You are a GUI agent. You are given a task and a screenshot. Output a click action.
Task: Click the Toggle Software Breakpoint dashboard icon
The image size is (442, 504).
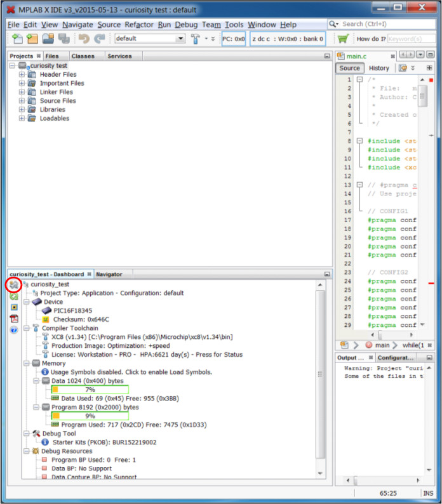click(14, 307)
